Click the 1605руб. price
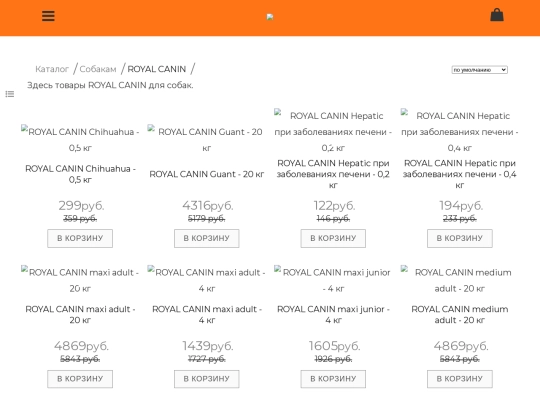540x405 pixels. (334, 346)
